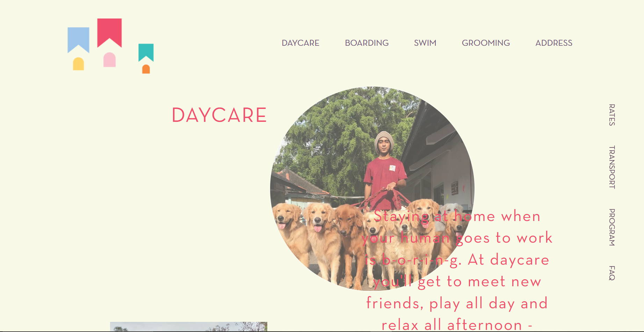
Task: Open the DAYCARE navigation menu item
Action: 301,43
